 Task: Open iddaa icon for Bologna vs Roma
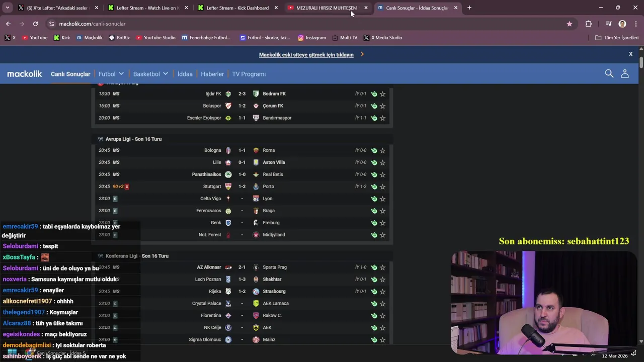point(374,150)
